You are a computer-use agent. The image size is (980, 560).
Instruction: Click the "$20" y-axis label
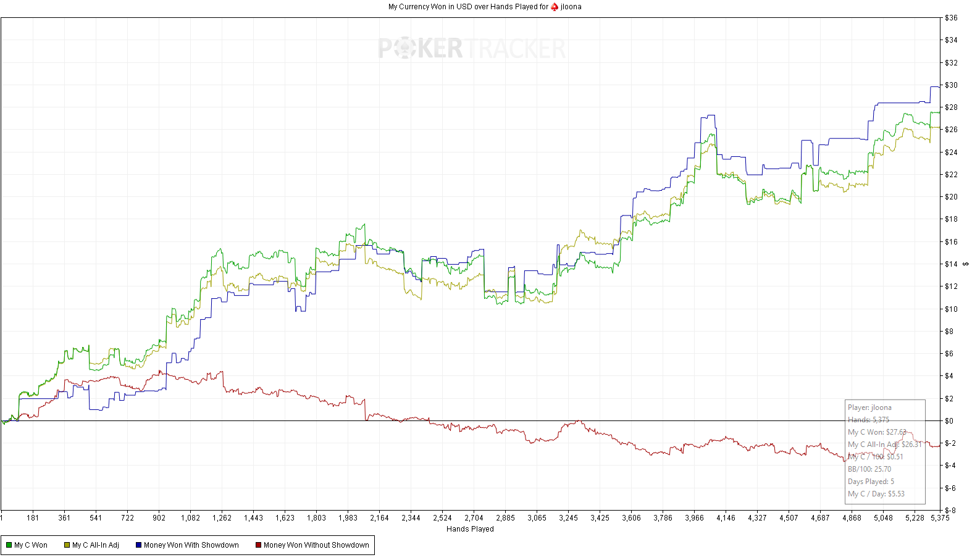[951, 197]
